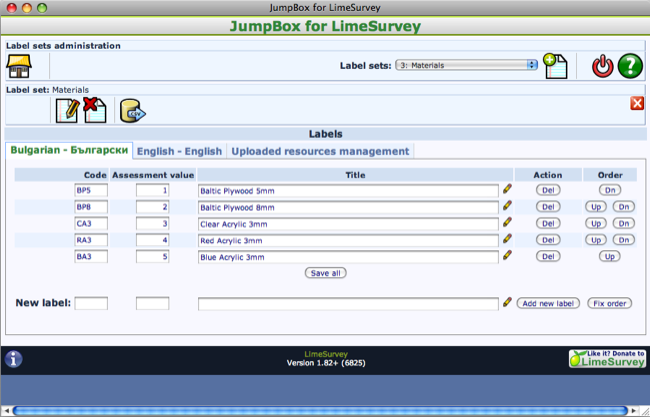Open editor pencil for Clear Acrylic 3mm

pos(507,222)
